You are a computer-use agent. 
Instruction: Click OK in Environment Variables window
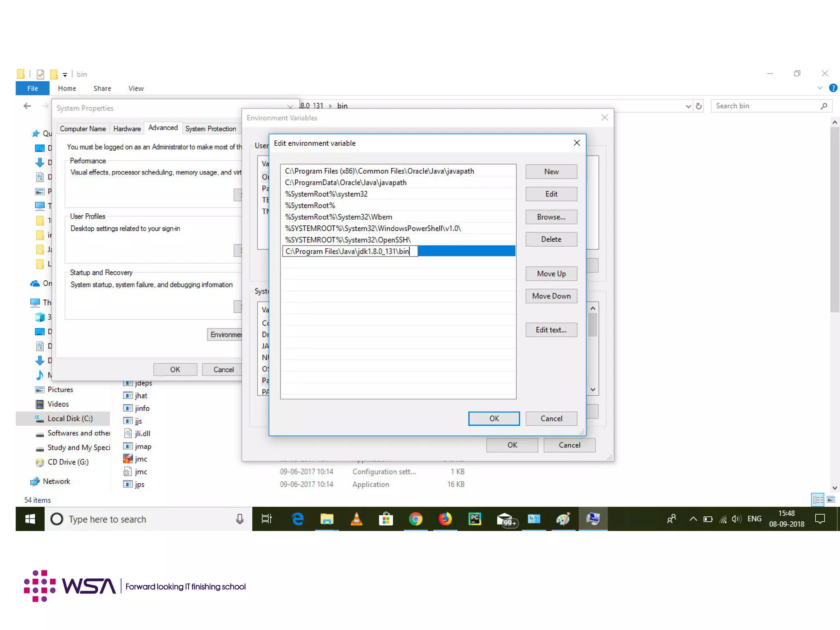click(512, 445)
